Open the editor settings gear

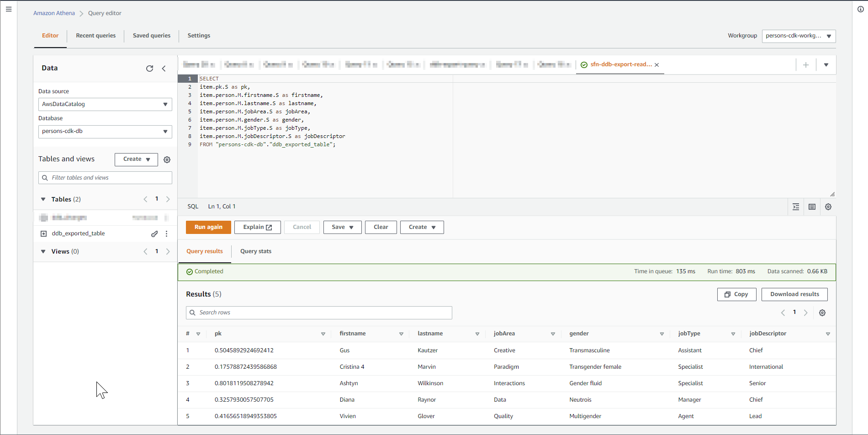828,207
